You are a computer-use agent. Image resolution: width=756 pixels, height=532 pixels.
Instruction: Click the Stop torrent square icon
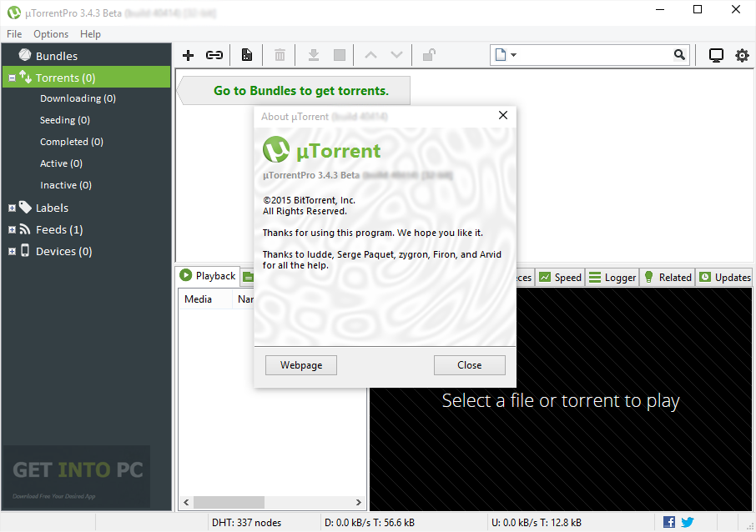[340, 55]
